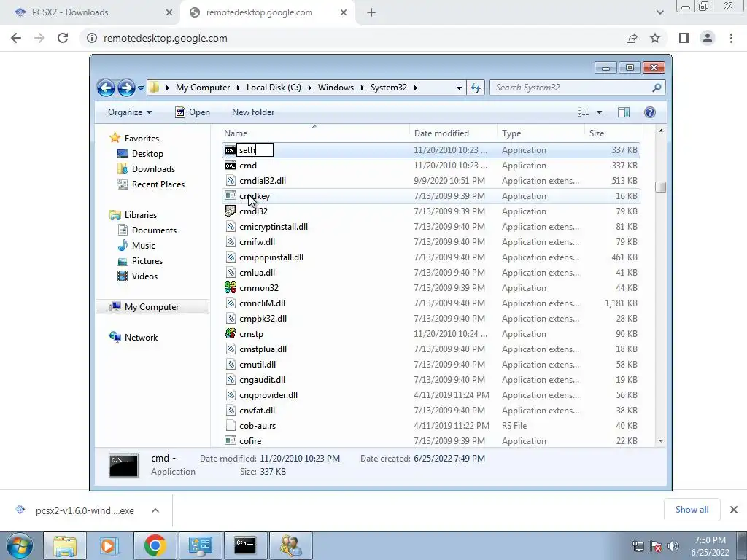Click the Explorer help icon
This screenshot has height=560, width=747.
pyautogui.click(x=649, y=112)
